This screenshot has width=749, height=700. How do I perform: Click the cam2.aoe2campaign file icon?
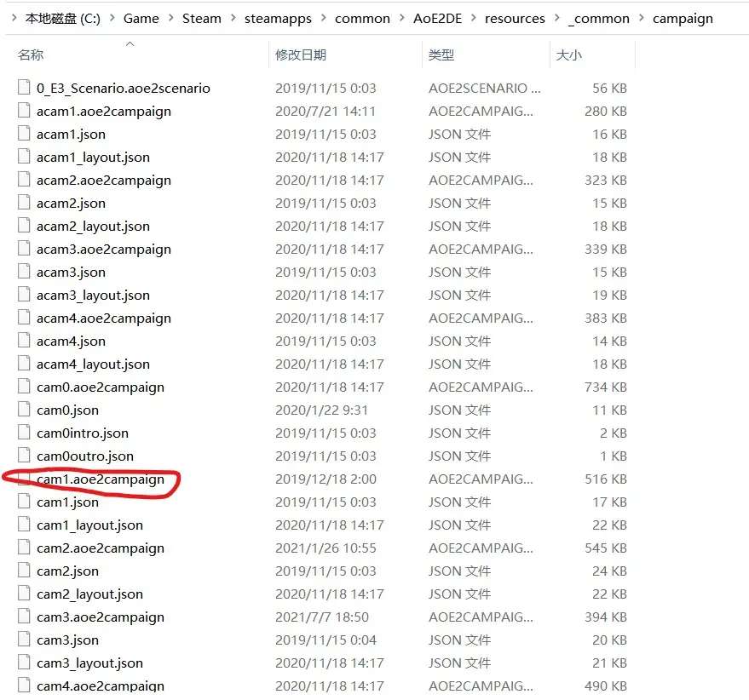click(24, 548)
